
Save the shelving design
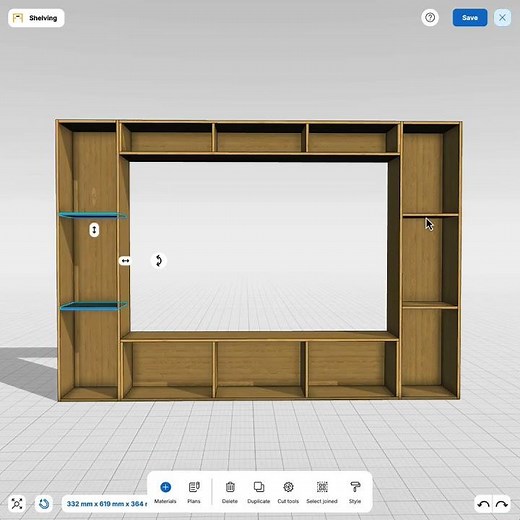(x=470, y=18)
